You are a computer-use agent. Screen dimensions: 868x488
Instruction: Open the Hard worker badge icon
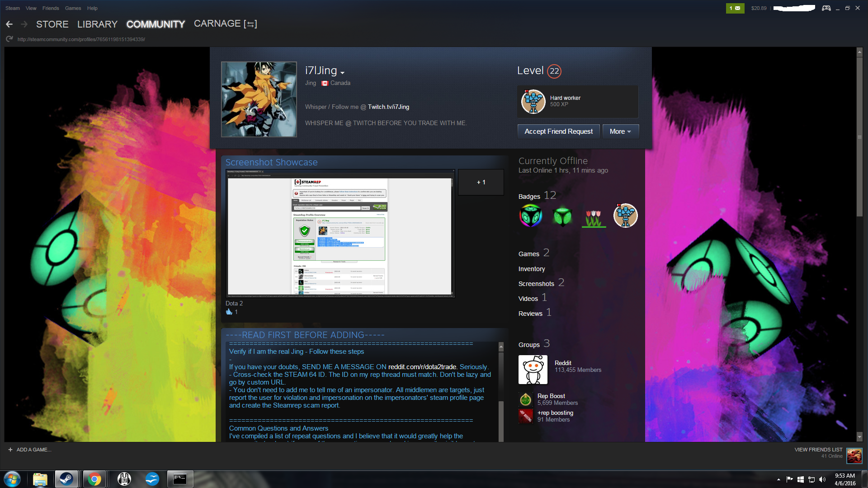pos(533,102)
